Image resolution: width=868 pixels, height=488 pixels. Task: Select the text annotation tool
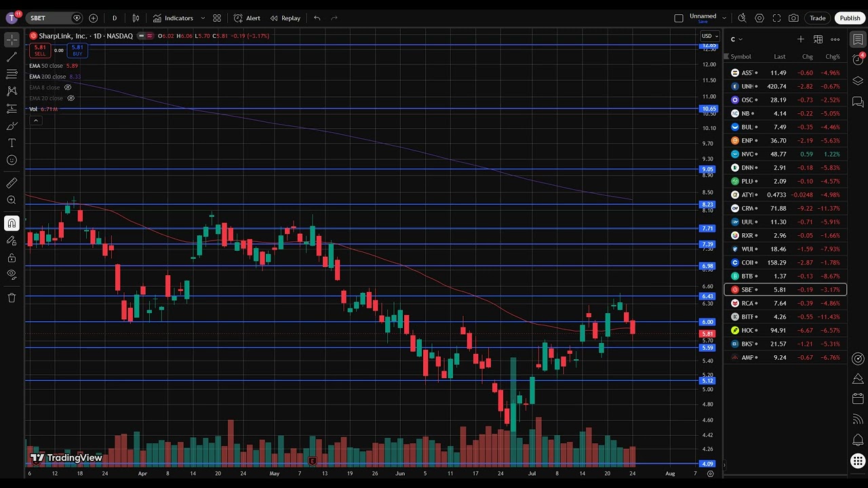tap(12, 143)
